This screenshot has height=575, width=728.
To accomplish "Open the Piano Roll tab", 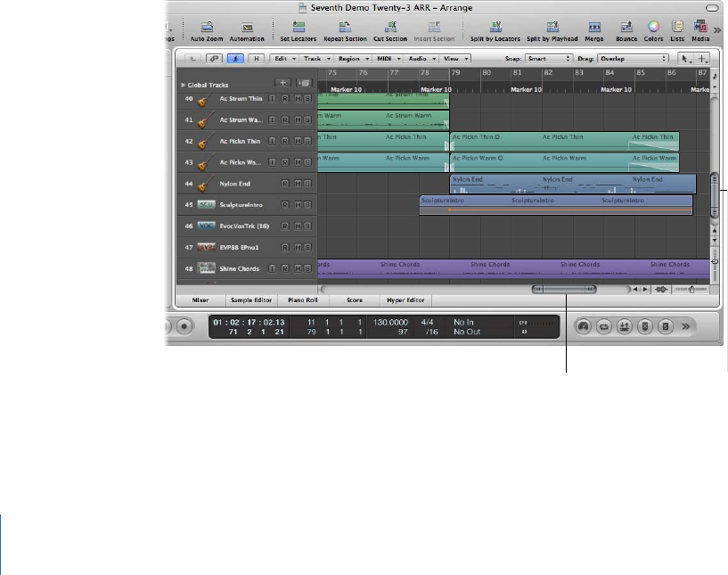I will pos(303,300).
